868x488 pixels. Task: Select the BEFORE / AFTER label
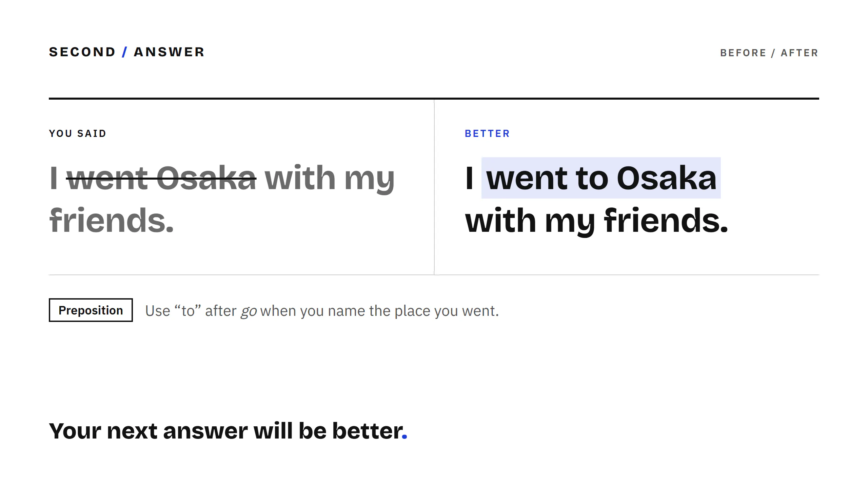pos(769,53)
